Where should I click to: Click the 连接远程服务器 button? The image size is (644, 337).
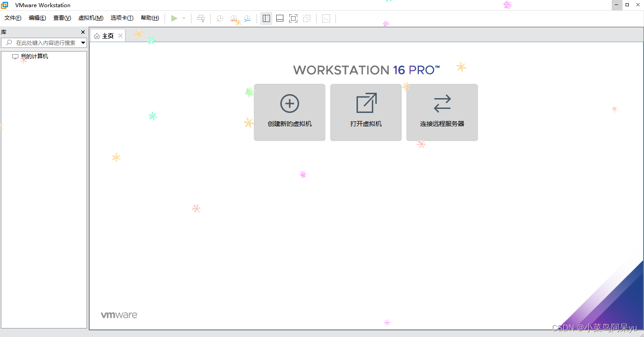(x=442, y=112)
